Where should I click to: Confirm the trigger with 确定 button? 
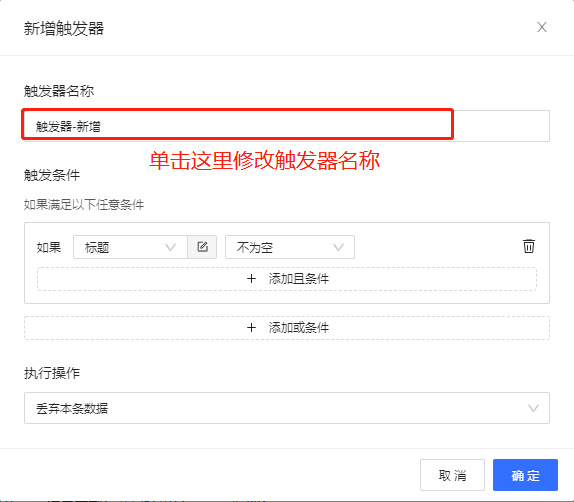pos(525,475)
